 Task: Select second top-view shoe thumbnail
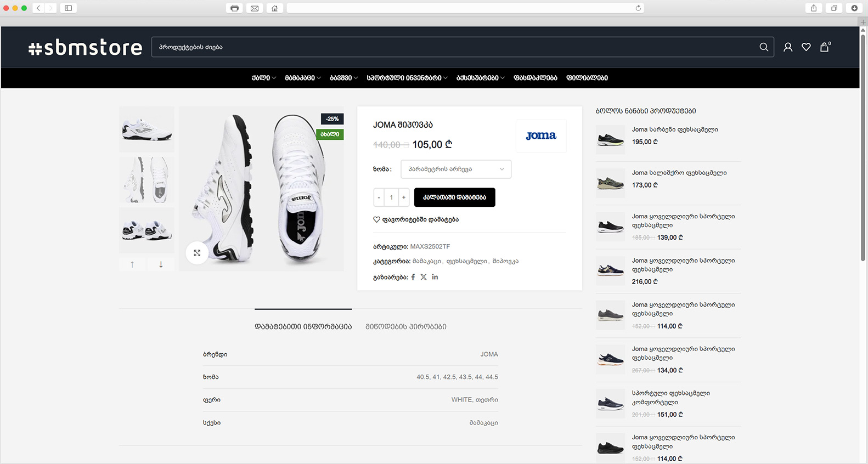pyautogui.click(x=146, y=180)
